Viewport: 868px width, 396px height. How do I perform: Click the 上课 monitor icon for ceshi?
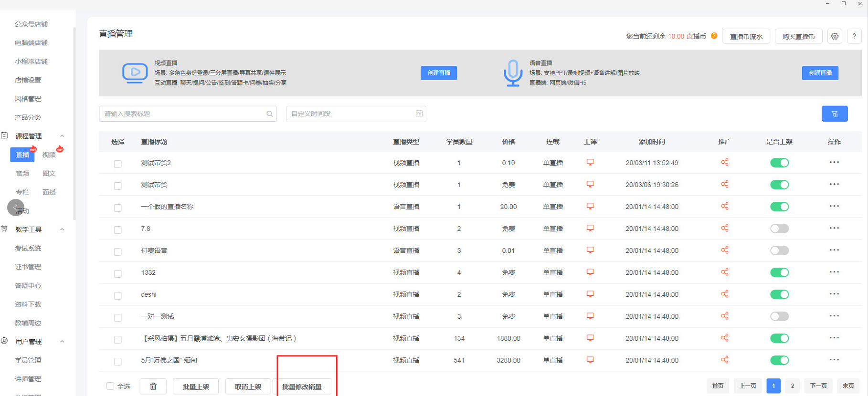[590, 294]
